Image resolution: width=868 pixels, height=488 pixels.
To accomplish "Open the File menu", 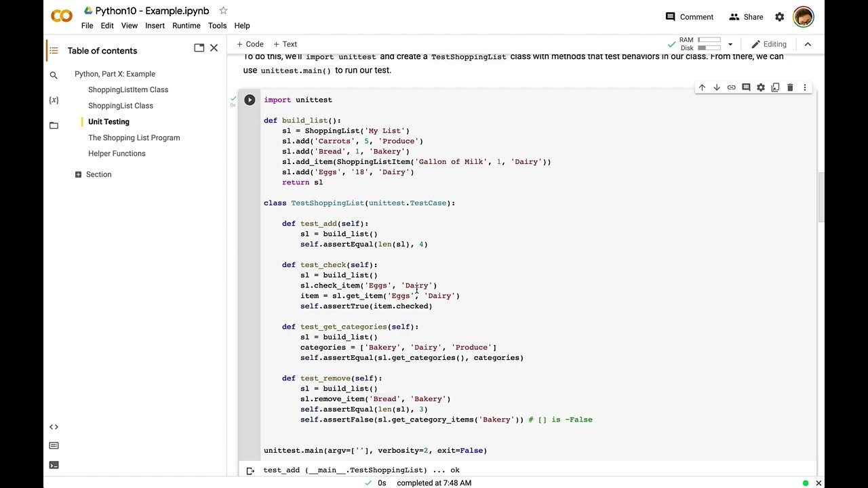I will click(87, 26).
